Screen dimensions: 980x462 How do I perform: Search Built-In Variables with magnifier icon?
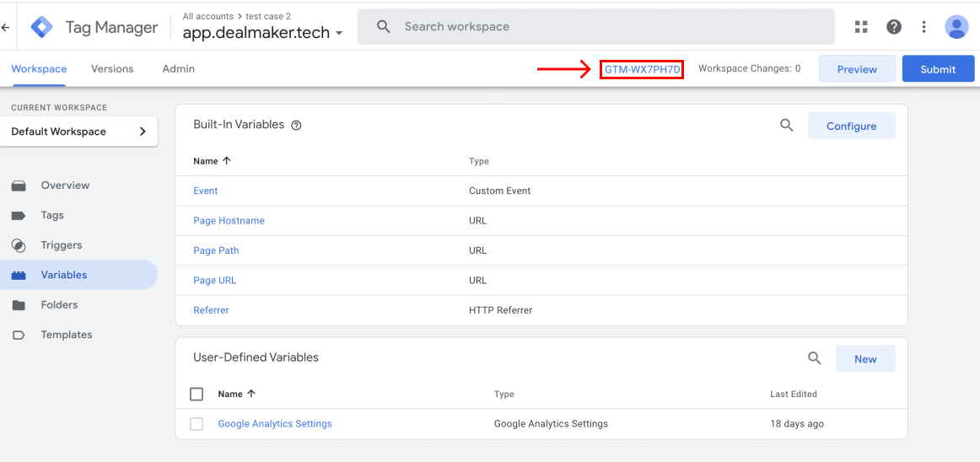click(787, 125)
